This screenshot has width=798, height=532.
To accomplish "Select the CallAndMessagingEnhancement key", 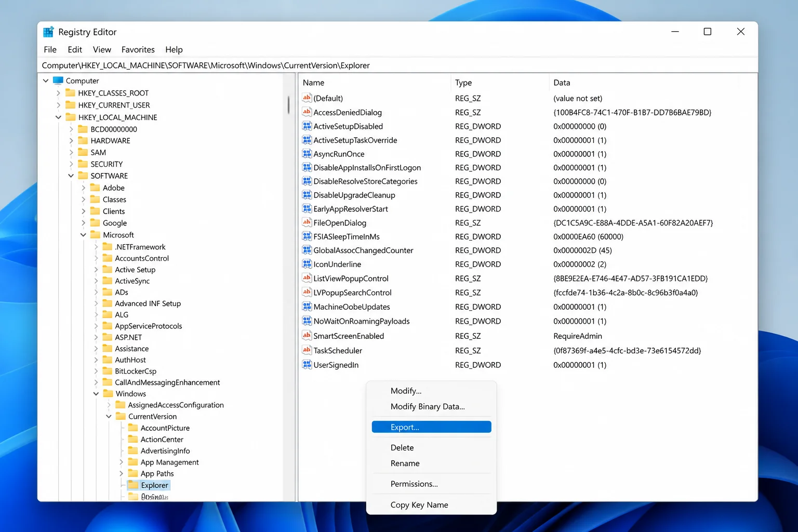I will tap(167, 382).
